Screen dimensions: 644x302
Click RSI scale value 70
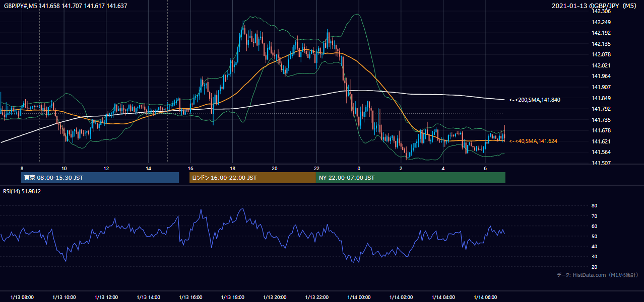[594, 216]
